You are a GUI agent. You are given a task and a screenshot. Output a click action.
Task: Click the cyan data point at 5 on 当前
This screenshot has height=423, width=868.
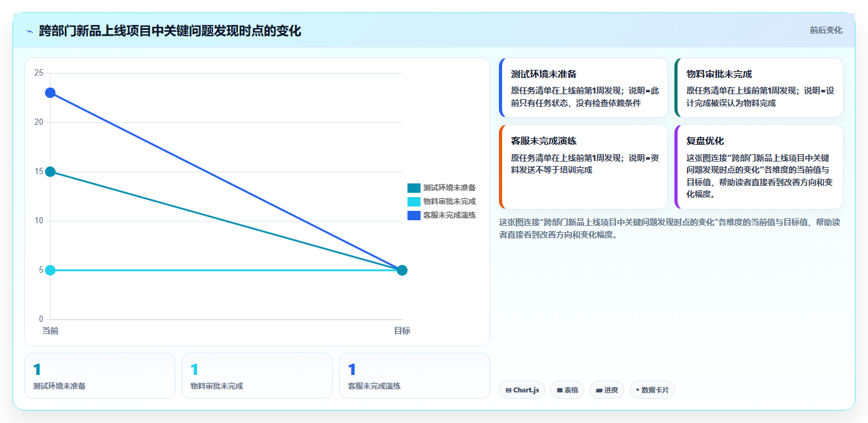click(50, 270)
